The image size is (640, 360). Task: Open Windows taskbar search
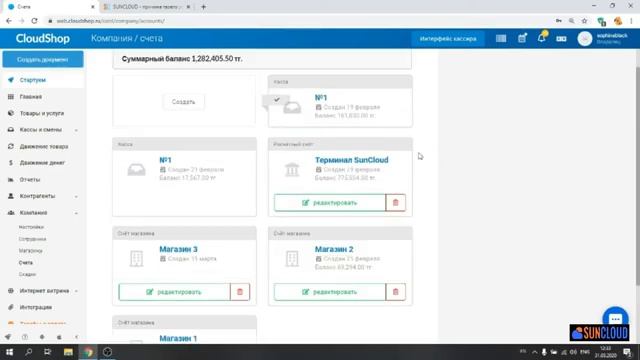pos(28,352)
